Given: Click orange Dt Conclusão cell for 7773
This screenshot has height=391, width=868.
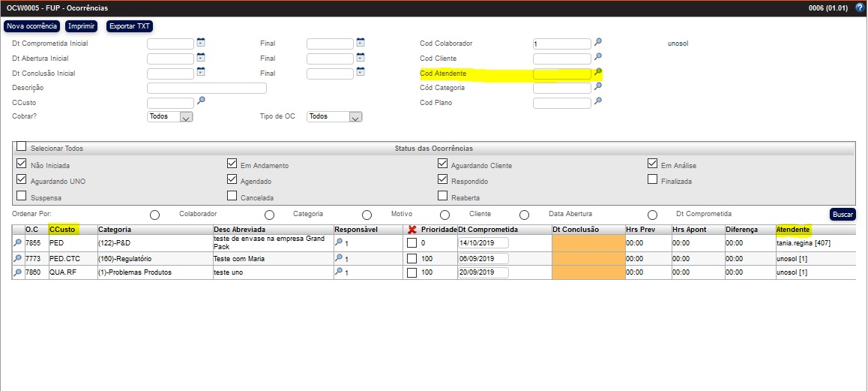Looking at the screenshot, I should point(588,258).
